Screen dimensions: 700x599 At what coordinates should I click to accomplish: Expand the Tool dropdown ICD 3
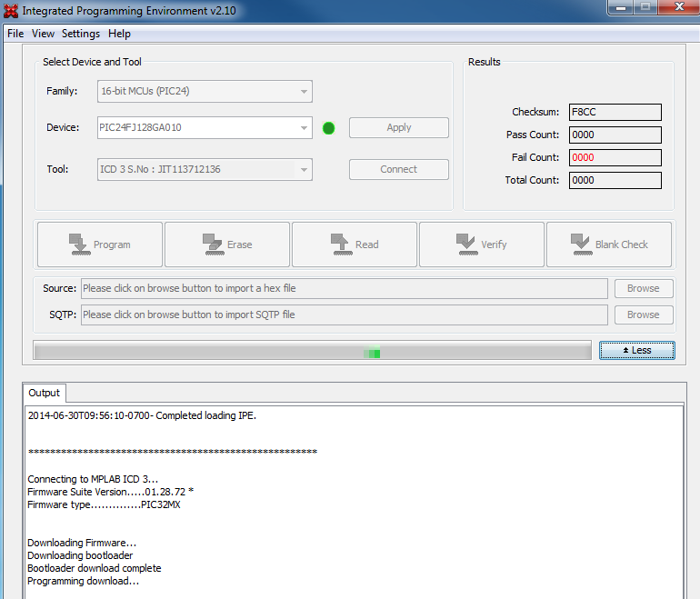tap(304, 169)
